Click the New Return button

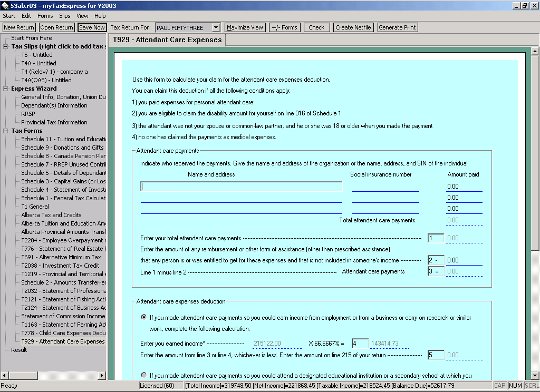point(19,27)
